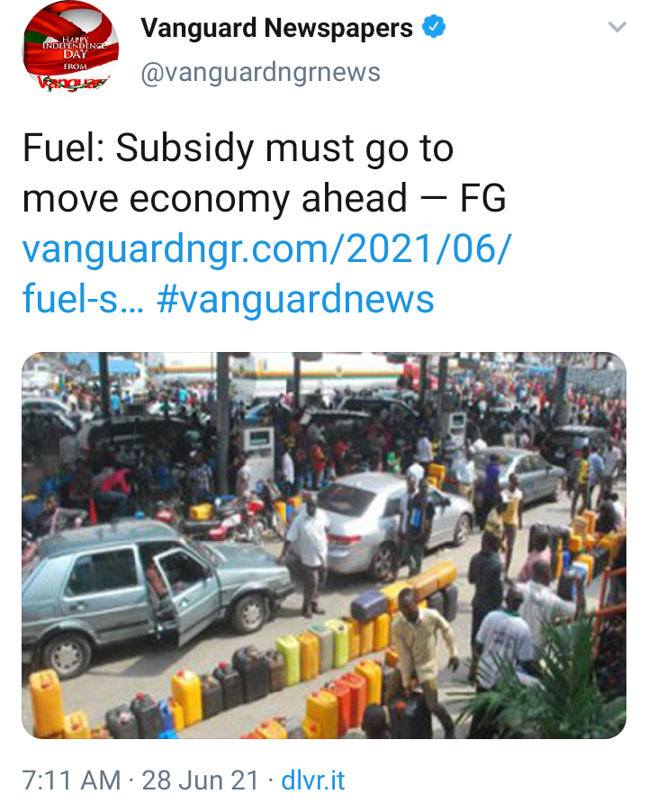Open the Vanguard Newspapers display name
This screenshot has width=648, height=812.
tap(276, 28)
